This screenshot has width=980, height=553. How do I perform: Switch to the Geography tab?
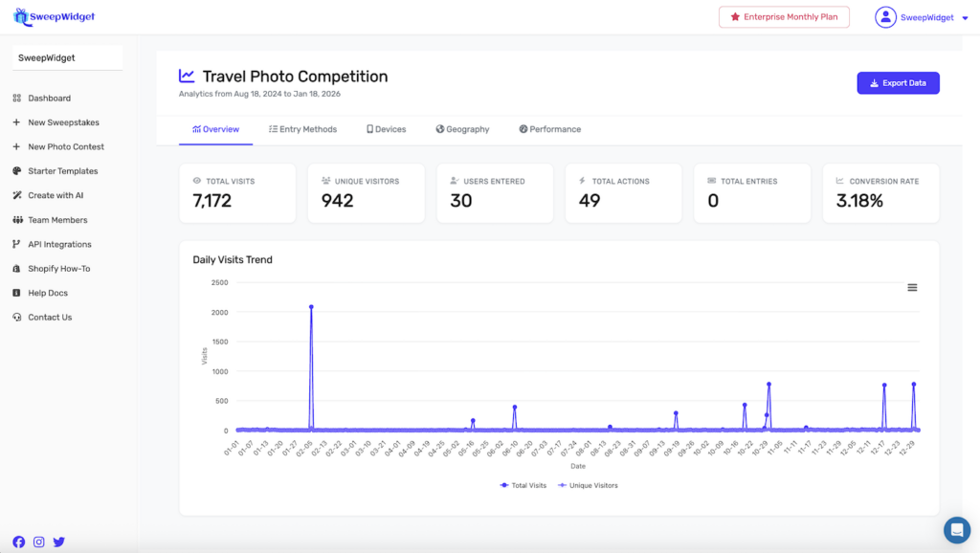coord(462,129)
